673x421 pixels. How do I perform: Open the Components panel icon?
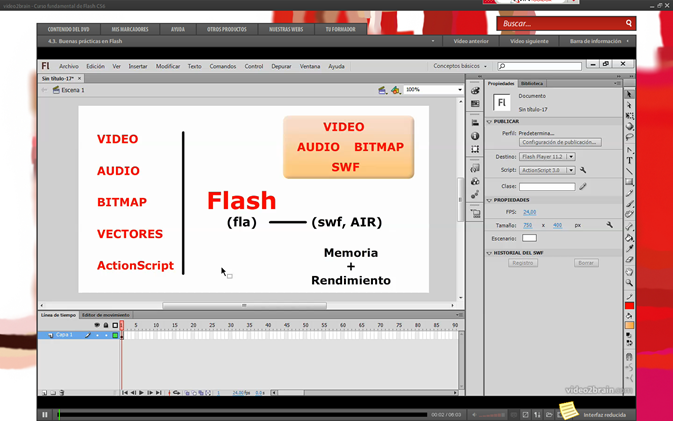pos(475,182)
